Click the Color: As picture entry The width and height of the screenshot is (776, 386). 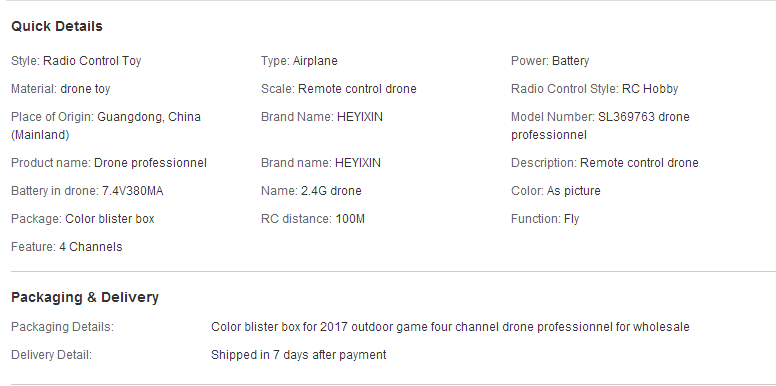[x=555, y=191]
